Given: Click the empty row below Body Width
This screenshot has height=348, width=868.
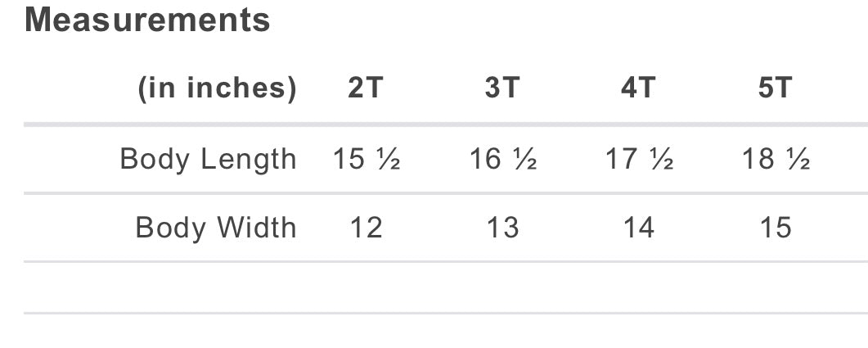Looking at the screenshot, I should coord(446,287).
